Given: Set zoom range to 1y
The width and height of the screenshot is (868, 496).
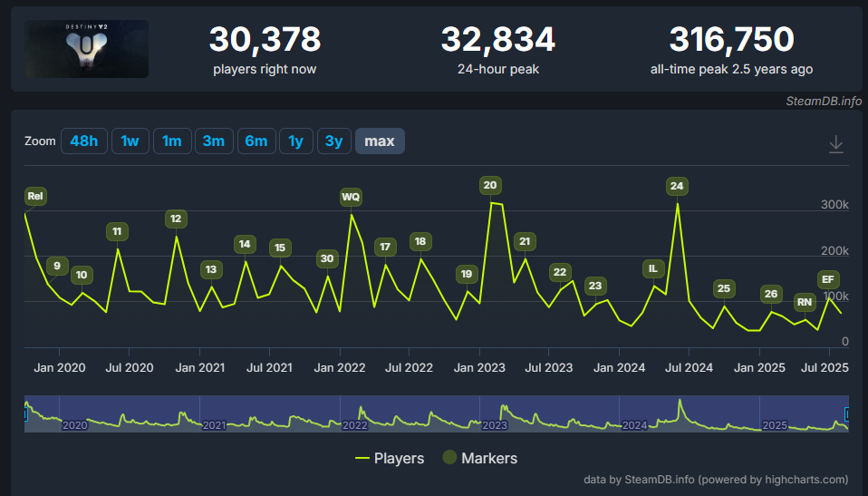Looking at the screenshot, I should point(296,141).
